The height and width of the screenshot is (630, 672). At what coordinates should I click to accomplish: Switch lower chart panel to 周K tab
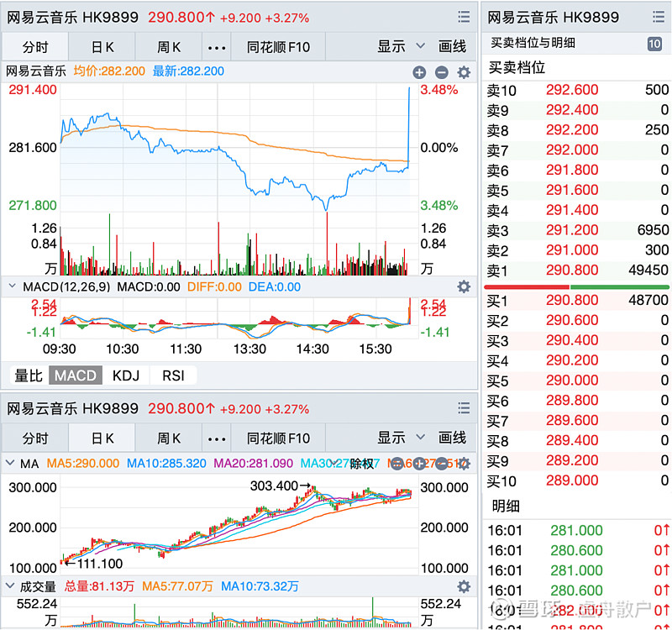click(169, 438)
